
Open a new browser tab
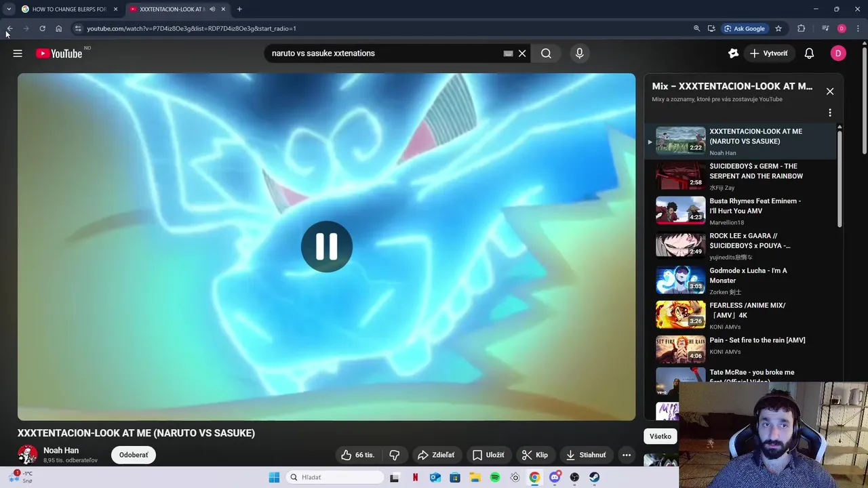pyautogui.click(x=239, y=9)
